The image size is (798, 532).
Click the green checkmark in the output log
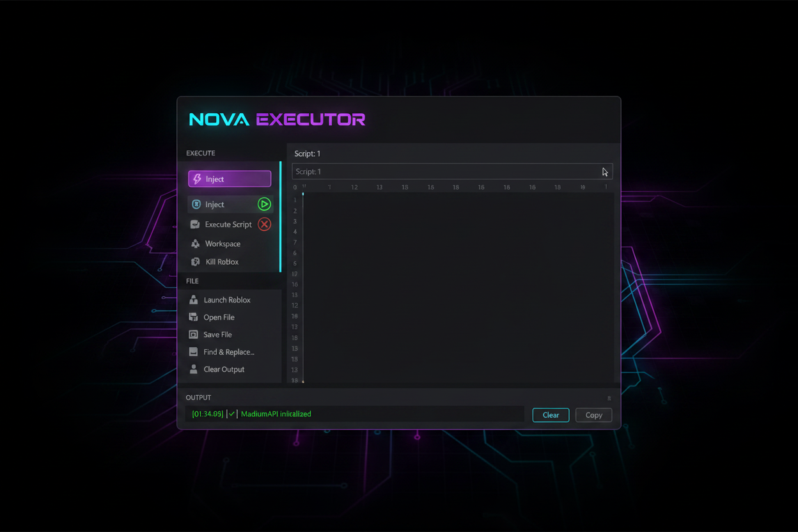pos(232,414)
